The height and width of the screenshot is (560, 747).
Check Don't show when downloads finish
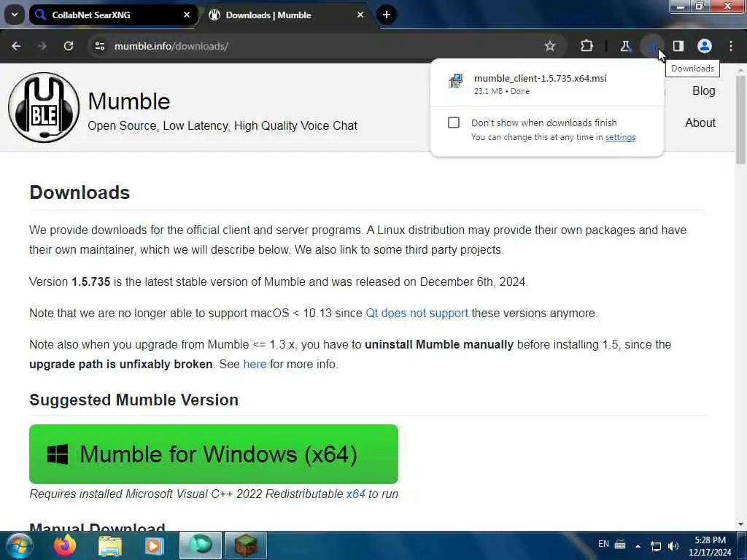coord(454,122)
